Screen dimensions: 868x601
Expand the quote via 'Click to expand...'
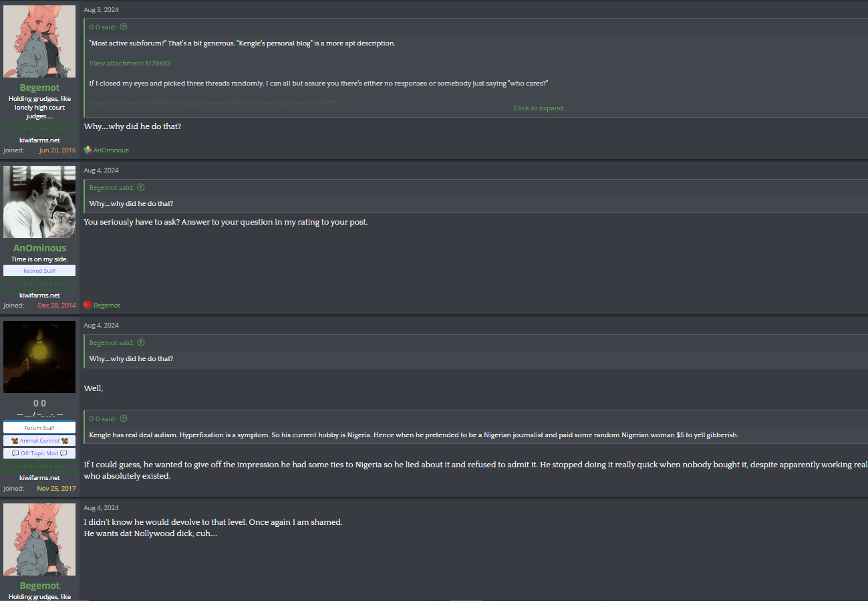[541, 108]
